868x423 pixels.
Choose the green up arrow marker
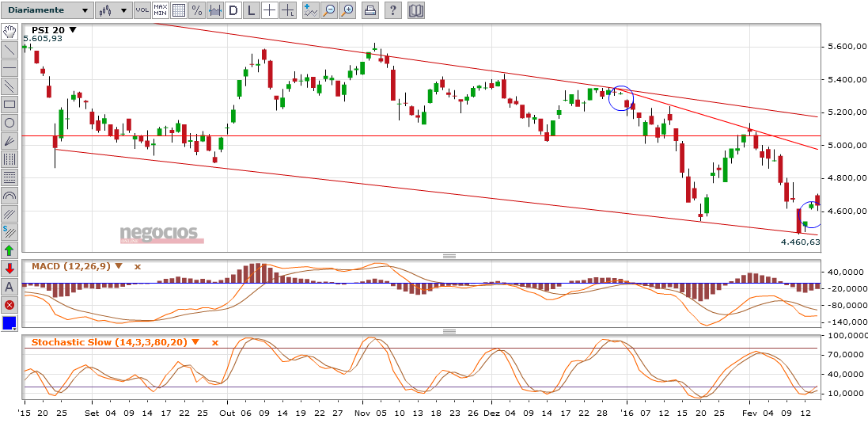10,250
